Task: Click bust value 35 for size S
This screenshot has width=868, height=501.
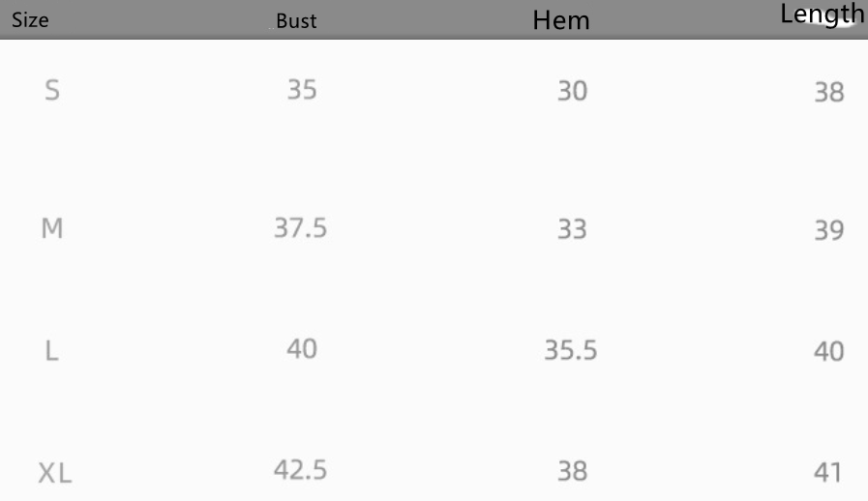Action: click(302, 90)
